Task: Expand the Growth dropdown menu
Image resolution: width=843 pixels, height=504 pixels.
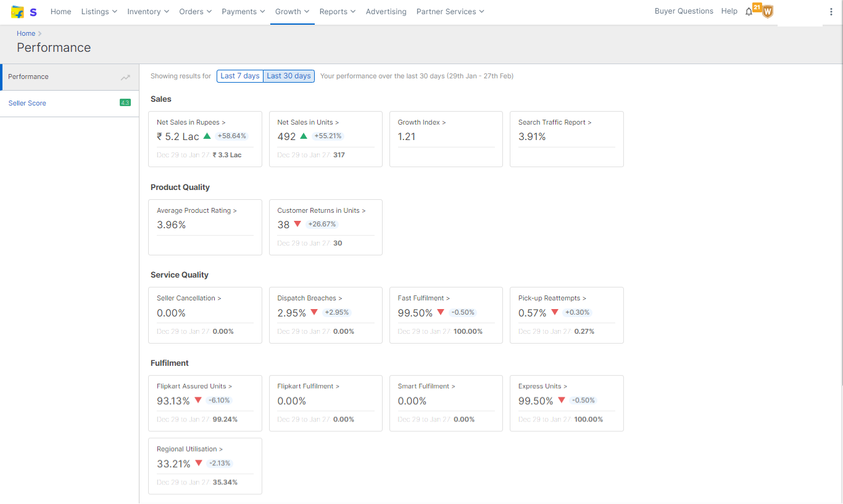Action: click(293, 12)
